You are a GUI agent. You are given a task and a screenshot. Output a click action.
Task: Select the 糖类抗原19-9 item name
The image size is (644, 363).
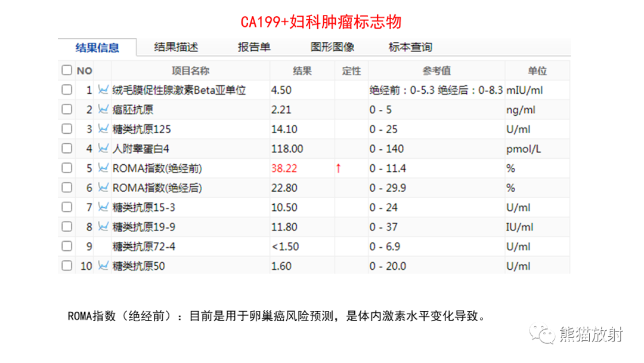[x=144, y=227]
